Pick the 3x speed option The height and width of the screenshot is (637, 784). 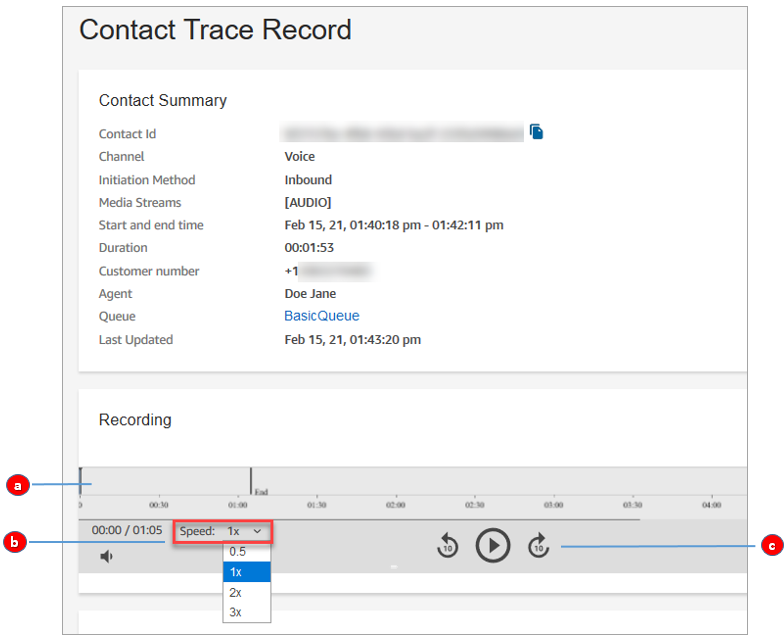[x=237, y=612]
